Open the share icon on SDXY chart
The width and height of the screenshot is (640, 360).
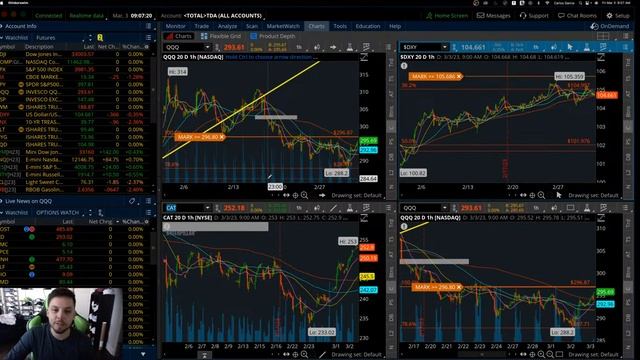click(553, 47)
